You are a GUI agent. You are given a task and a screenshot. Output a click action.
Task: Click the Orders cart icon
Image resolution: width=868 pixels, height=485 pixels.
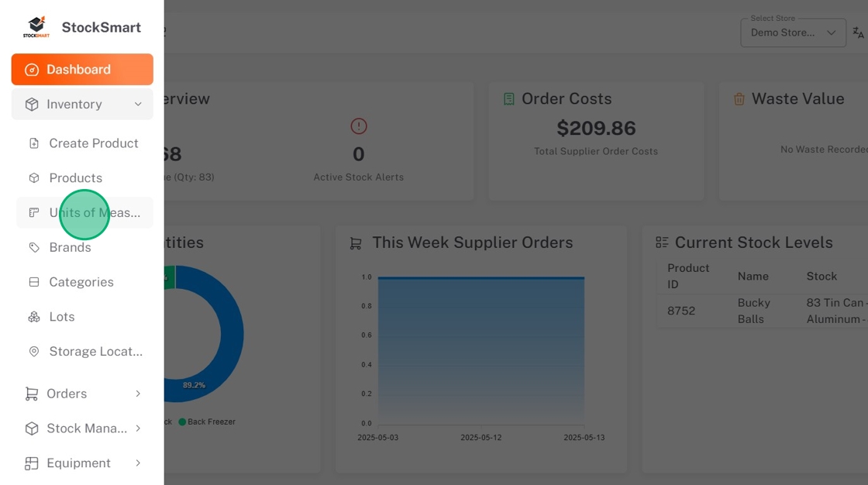coord(32,394)
